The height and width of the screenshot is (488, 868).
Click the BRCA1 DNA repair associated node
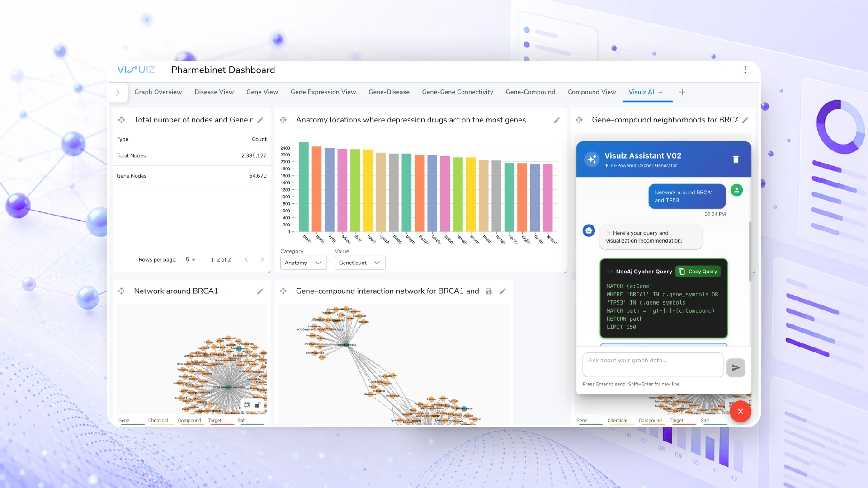[x=229, y=387]
